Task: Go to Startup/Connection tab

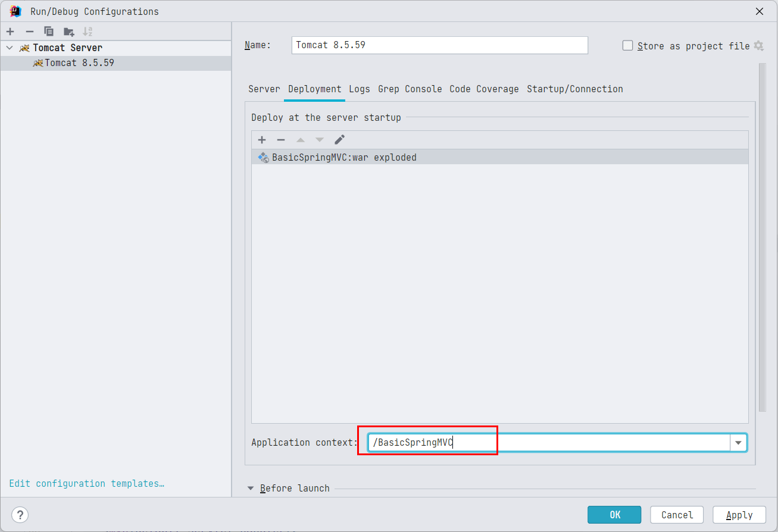Action: click(x=575, y=89)
